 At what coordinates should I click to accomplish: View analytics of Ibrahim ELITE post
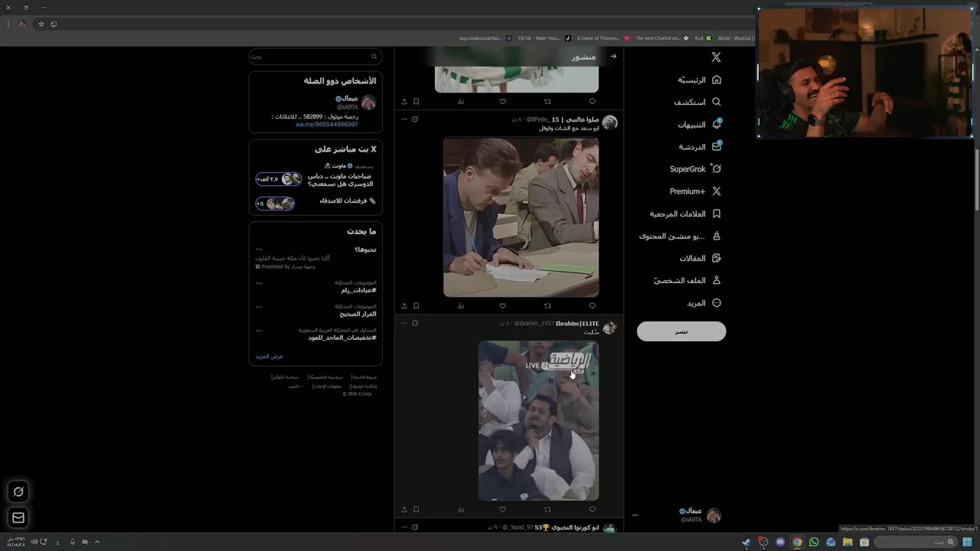point(461,509)
